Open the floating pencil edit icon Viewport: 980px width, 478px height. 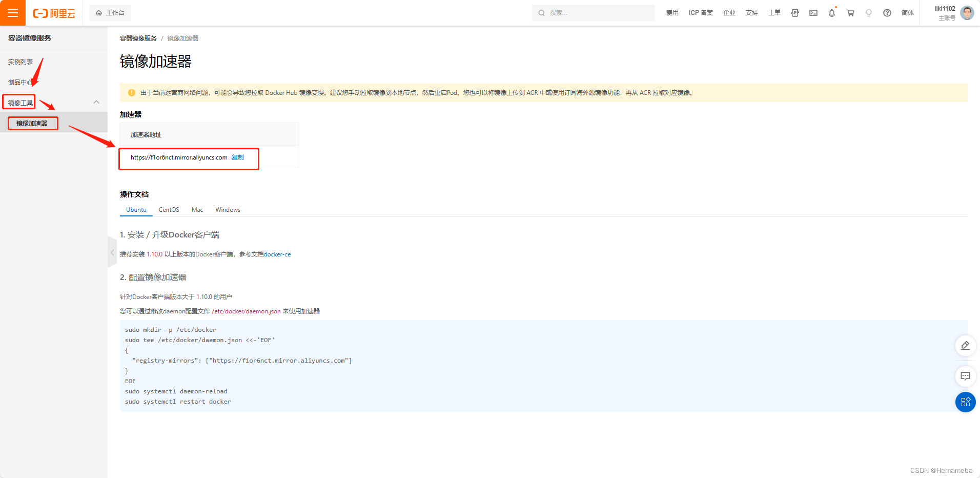click(965, 346)
